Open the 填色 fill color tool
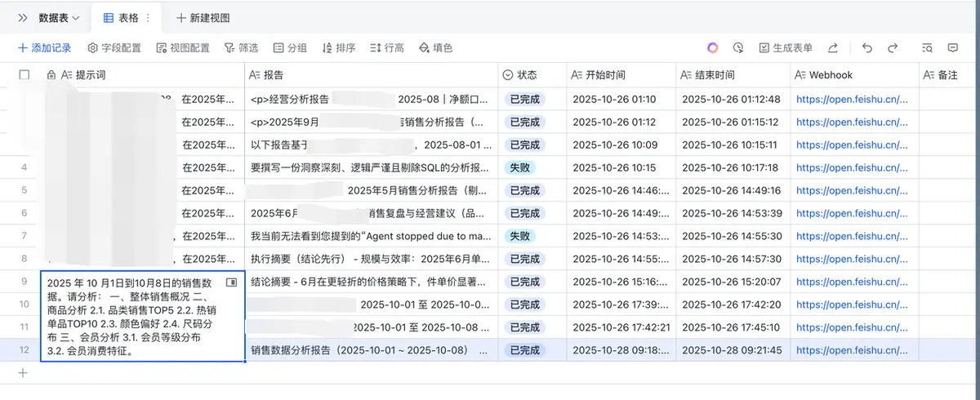This screenshot has height=400, width=980. [435, 48]
